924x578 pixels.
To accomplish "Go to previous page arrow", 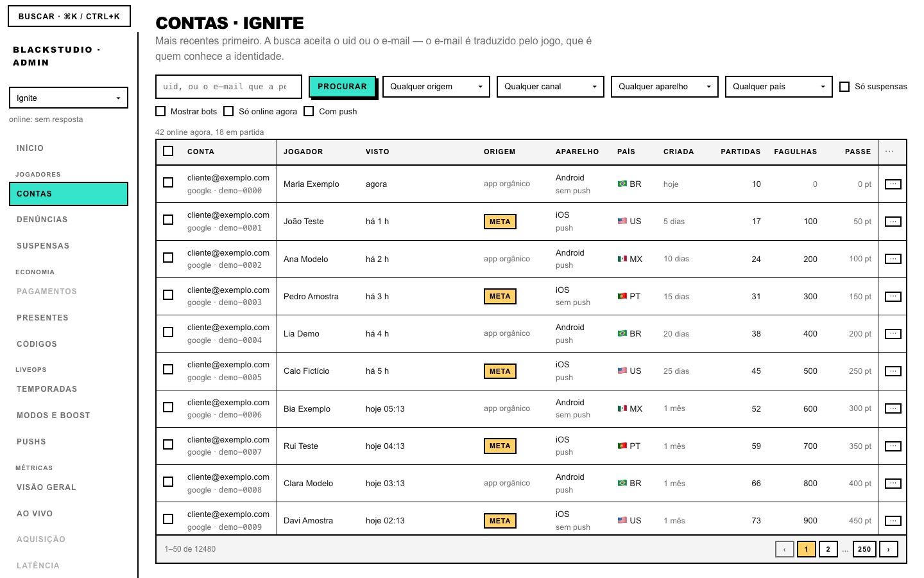I will tap(784, 549).
